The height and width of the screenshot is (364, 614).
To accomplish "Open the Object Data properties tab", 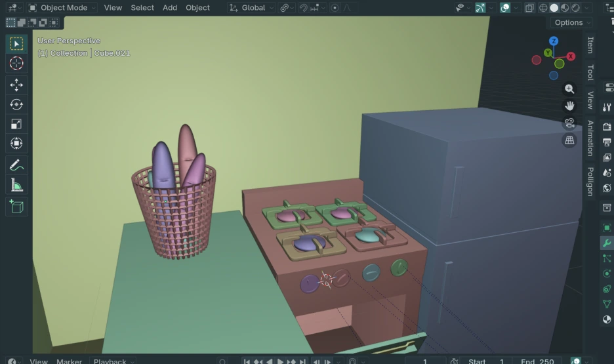I will [x=607, y=304].
